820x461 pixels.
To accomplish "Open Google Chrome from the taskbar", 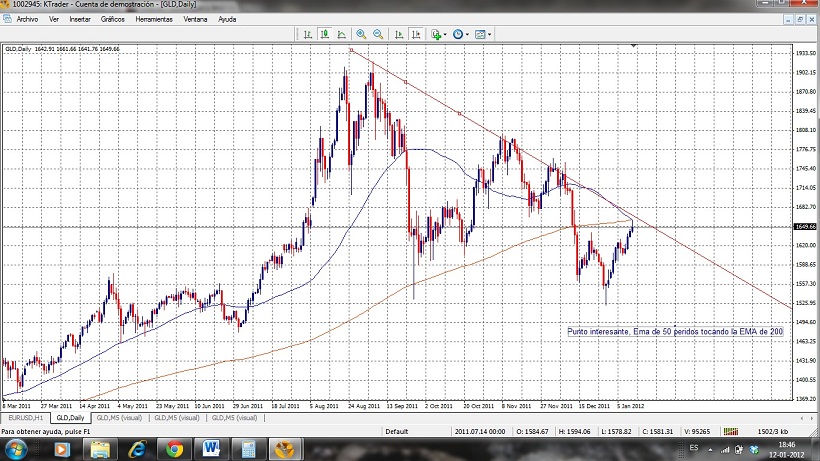I will pos(175,449).
